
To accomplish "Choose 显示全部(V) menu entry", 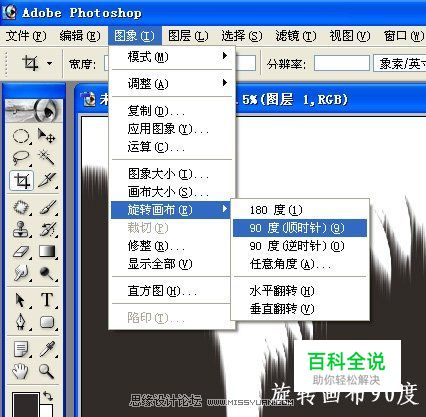I will pos(171,264).
